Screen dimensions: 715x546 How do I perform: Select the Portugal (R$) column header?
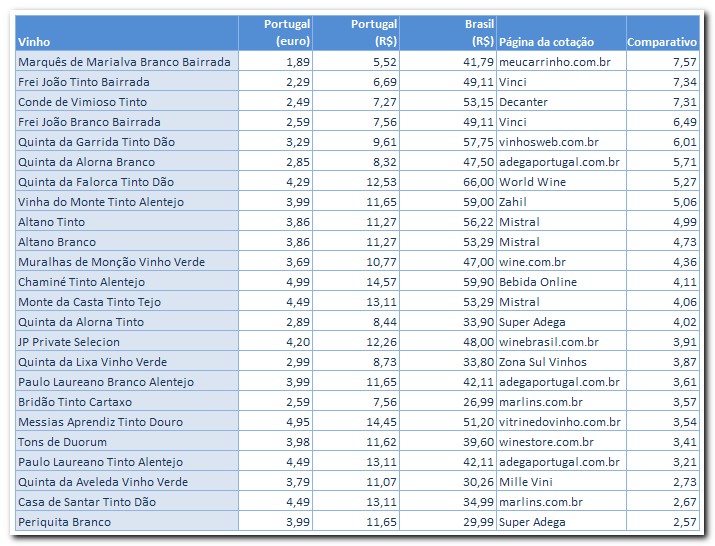click(356, 33)
